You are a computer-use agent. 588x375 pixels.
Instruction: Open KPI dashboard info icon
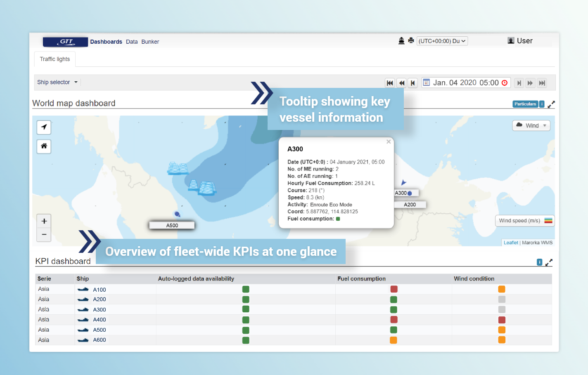point(539,262)
